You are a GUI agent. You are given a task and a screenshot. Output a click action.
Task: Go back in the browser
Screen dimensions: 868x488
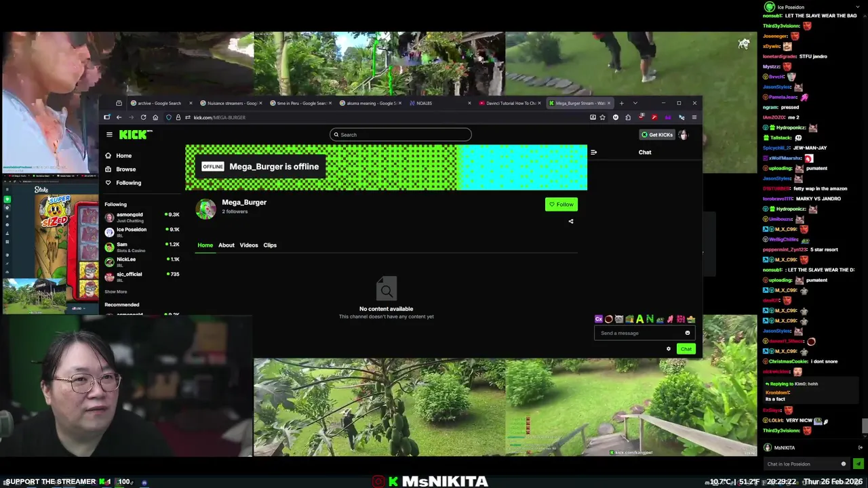tap(119, 117)
